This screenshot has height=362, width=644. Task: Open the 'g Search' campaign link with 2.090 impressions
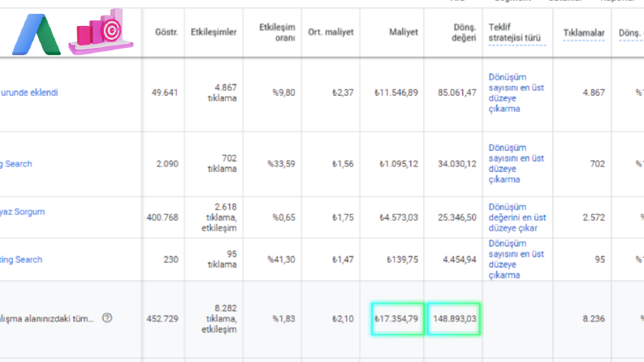[x=16, y=164]
